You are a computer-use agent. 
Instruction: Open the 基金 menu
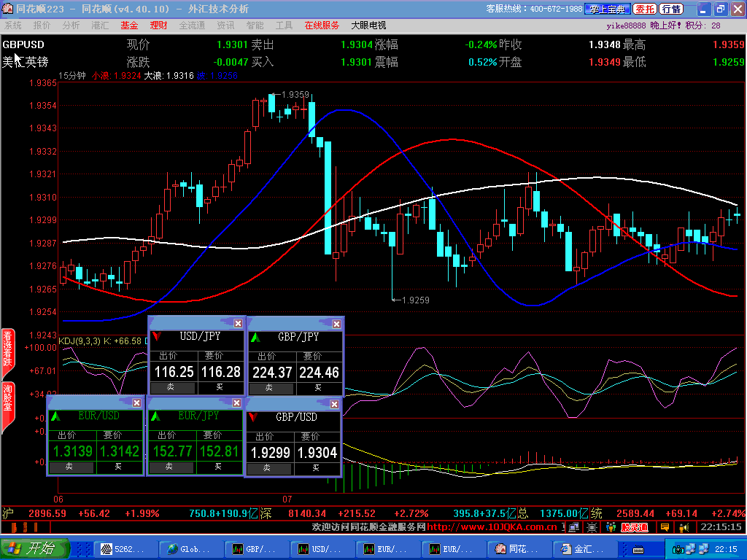click(x=129, y=26)
